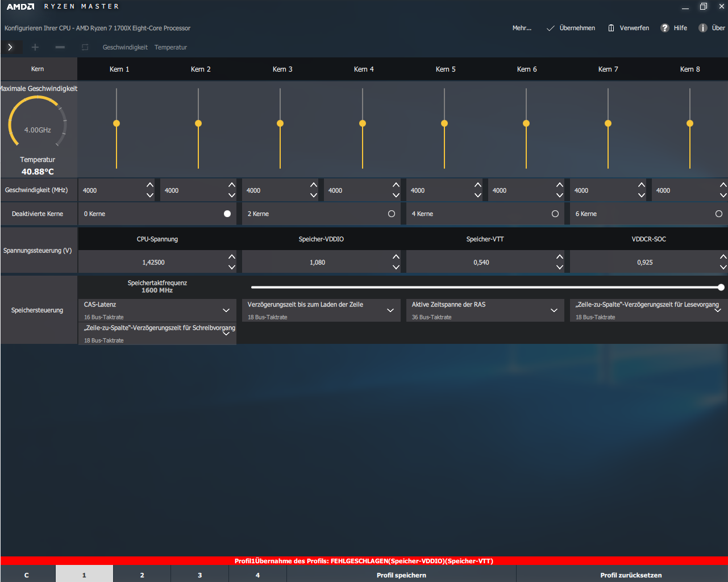Click the Kern 1 speed slider handle

coord(117,123)
